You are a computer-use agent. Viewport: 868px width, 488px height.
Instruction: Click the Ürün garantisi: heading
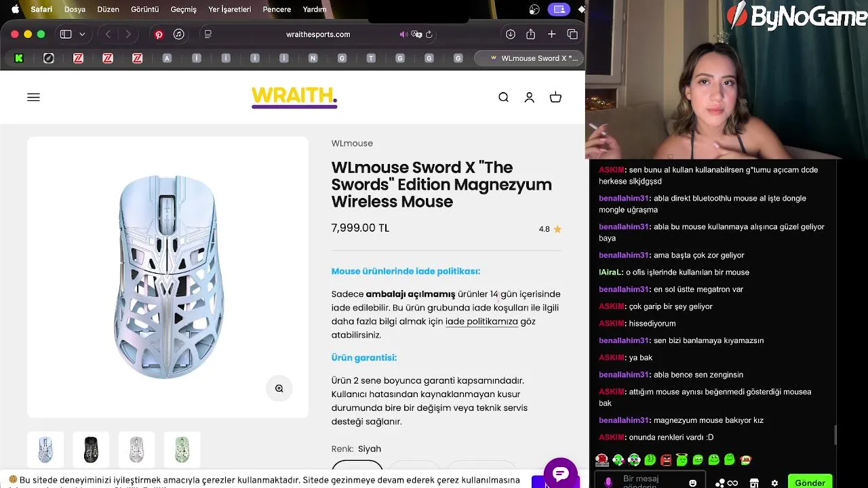point(364,357)
